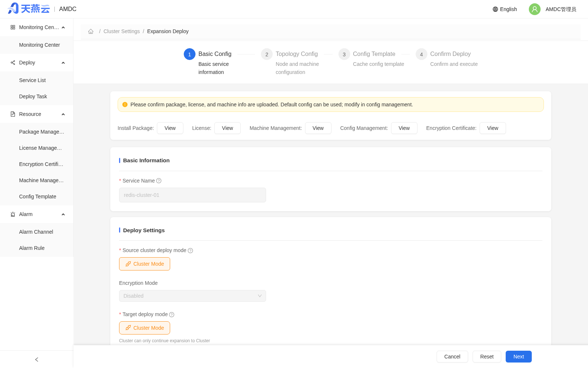Go to Config Template in the sidebar
The image size is (588, 368).
click(37, 197)
